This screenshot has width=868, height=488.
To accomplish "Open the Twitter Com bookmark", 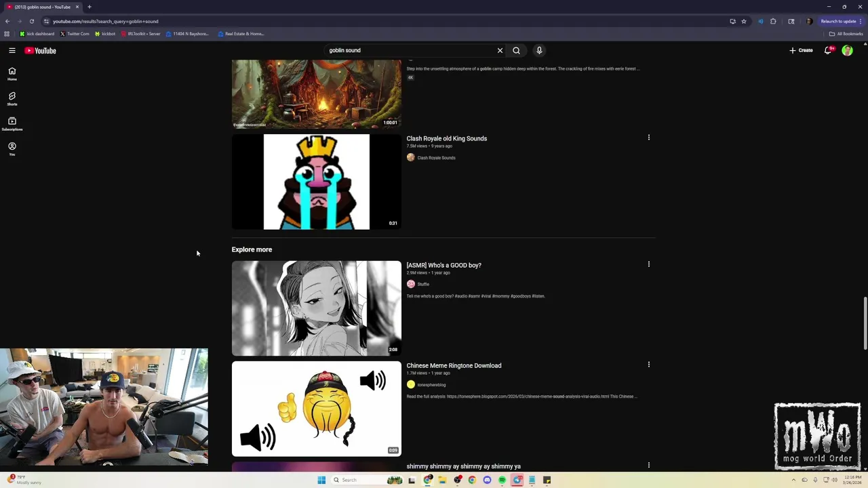I will tap(75, 34).
